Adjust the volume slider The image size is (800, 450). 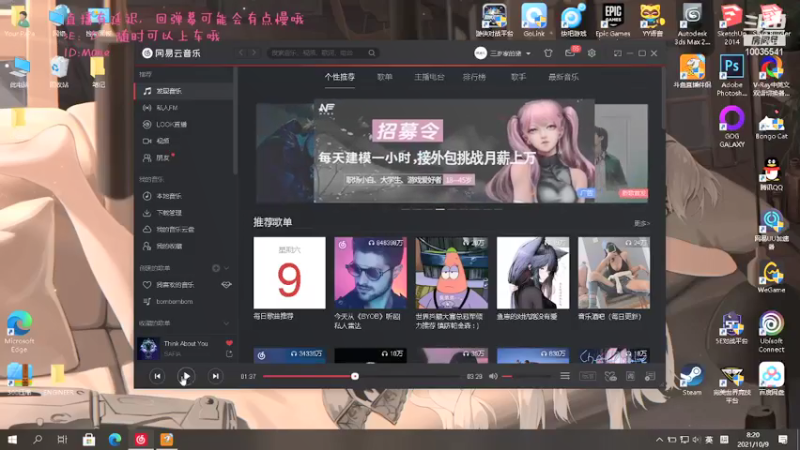coord(526,377)
